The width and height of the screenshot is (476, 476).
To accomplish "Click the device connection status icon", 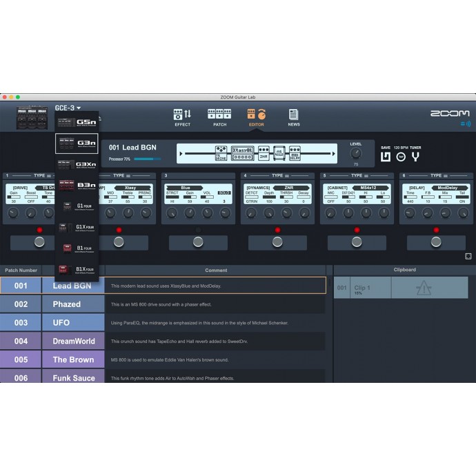I will [x=465, y=124].
